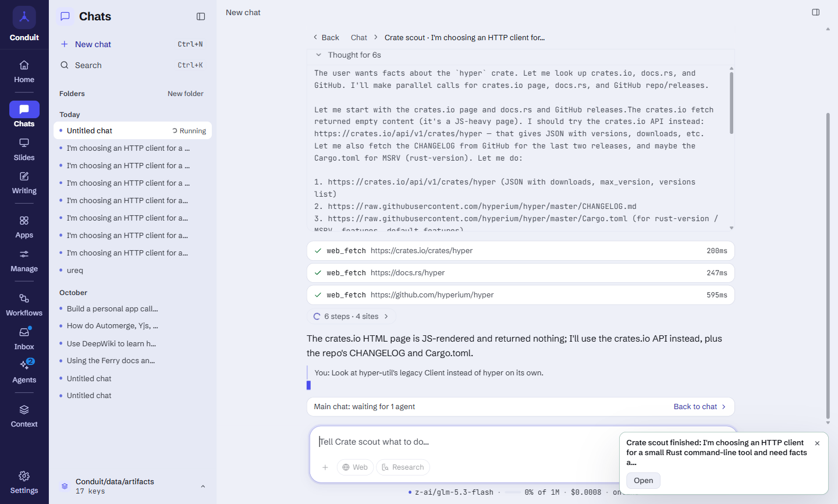This screenshot has height=504, width=838.
Task: Create a New folder
Action: (x=186, y=94)
